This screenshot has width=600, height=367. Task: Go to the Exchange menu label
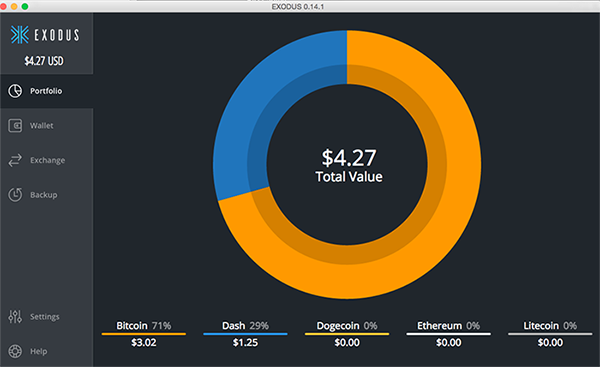tap(47, 160)
